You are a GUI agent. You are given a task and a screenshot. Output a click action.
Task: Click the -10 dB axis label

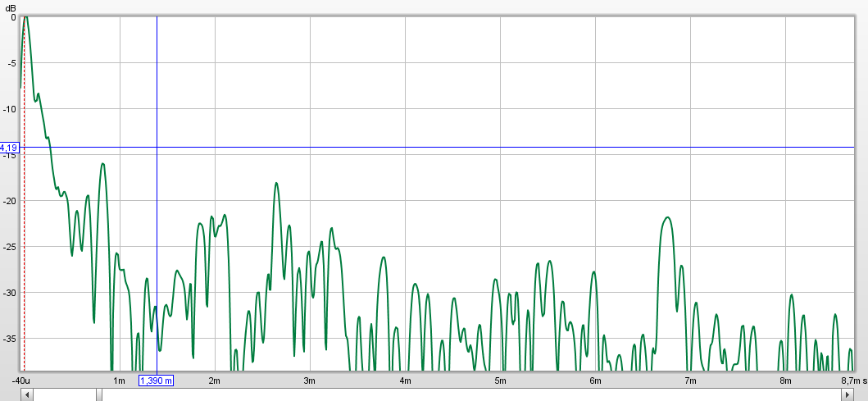[x=11, y=108]
